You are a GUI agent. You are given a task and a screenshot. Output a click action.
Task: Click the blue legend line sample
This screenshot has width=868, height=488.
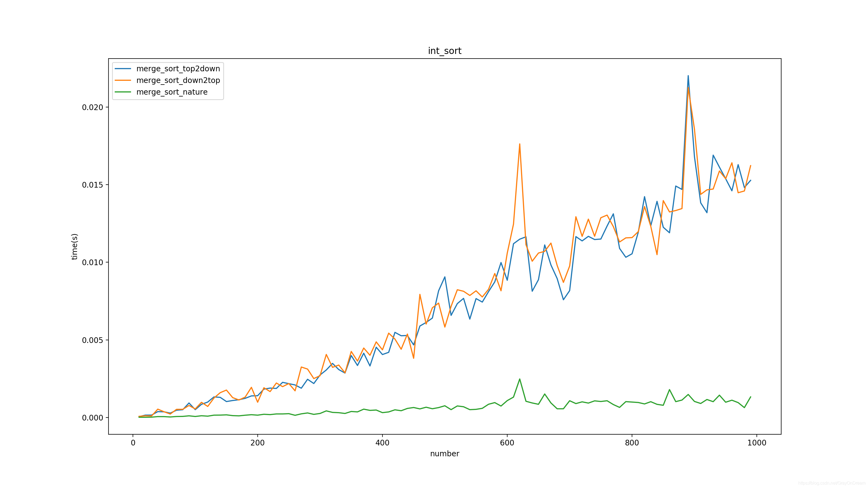123,69
